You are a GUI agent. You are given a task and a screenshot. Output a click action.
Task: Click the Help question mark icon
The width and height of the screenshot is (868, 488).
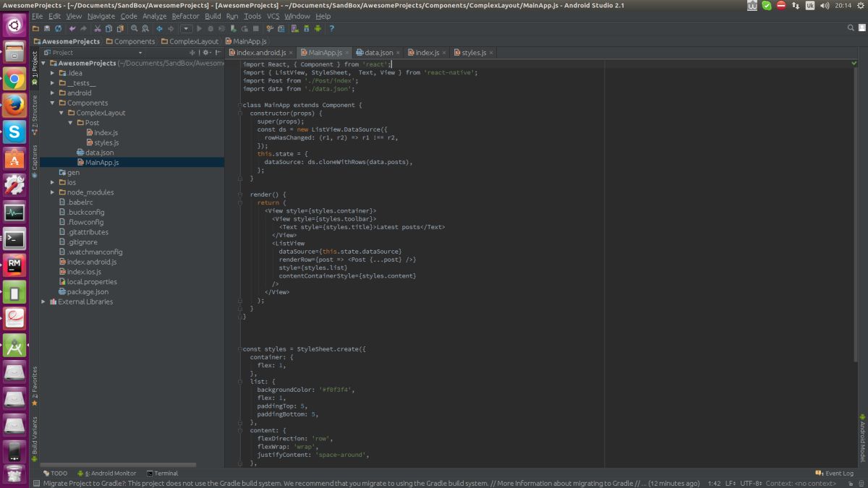[x=331, y=29]
